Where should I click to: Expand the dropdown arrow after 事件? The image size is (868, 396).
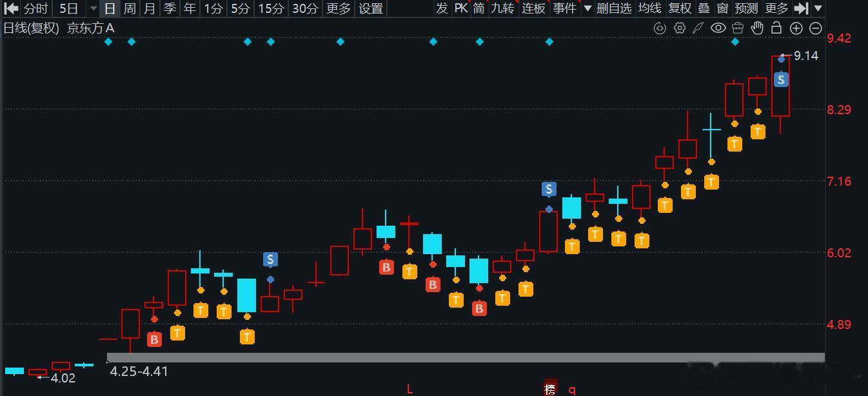(x=587, y=8)
